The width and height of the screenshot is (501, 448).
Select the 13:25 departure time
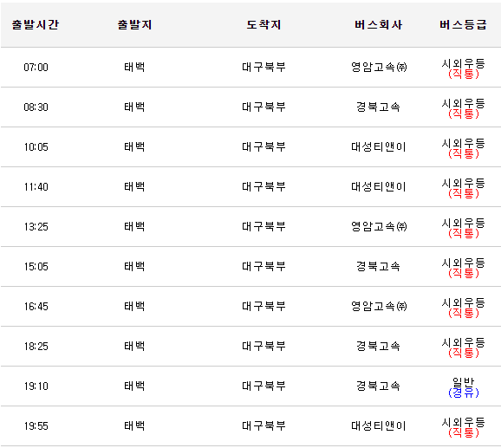36,227
